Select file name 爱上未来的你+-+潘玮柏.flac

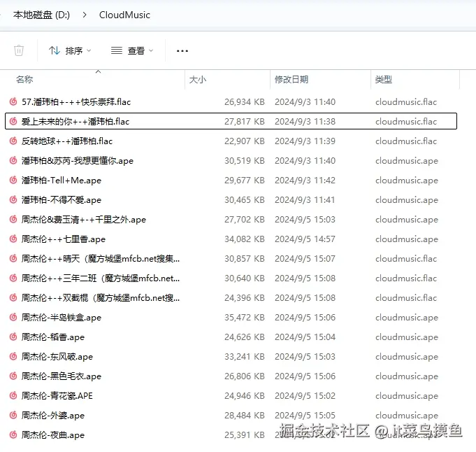pos(75,122)
